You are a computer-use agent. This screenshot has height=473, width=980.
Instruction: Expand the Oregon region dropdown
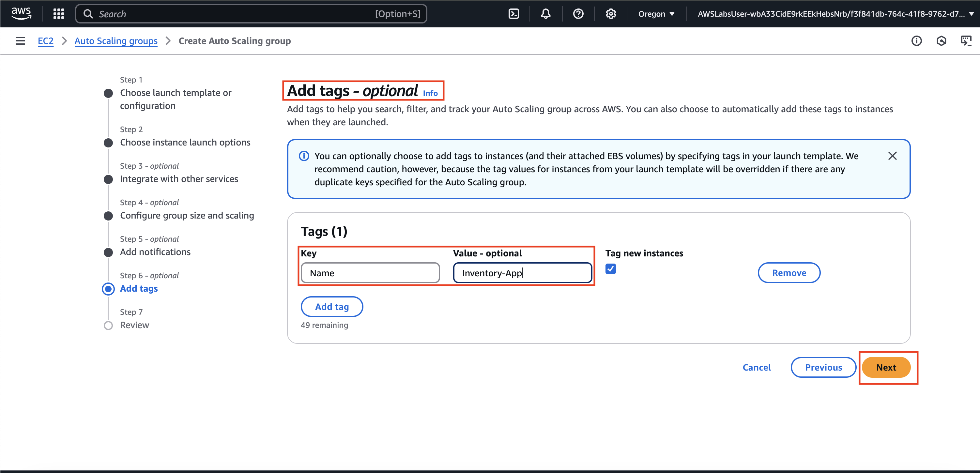click(x=656, y=14)
